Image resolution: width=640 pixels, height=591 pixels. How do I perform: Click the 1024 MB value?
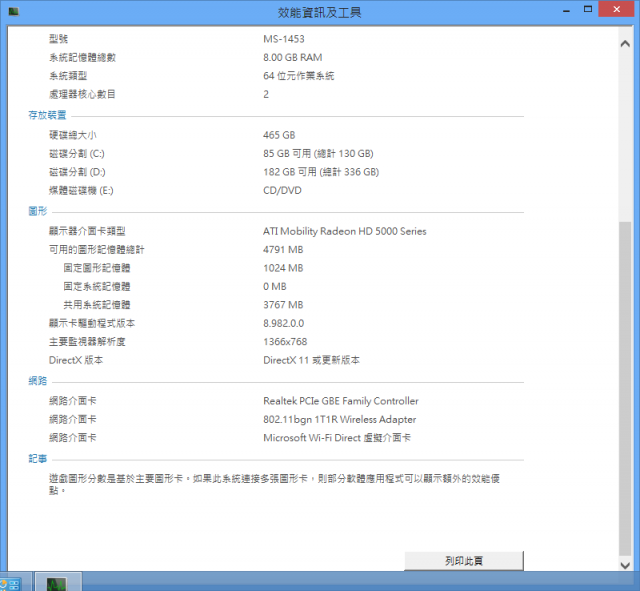(283, 268)
